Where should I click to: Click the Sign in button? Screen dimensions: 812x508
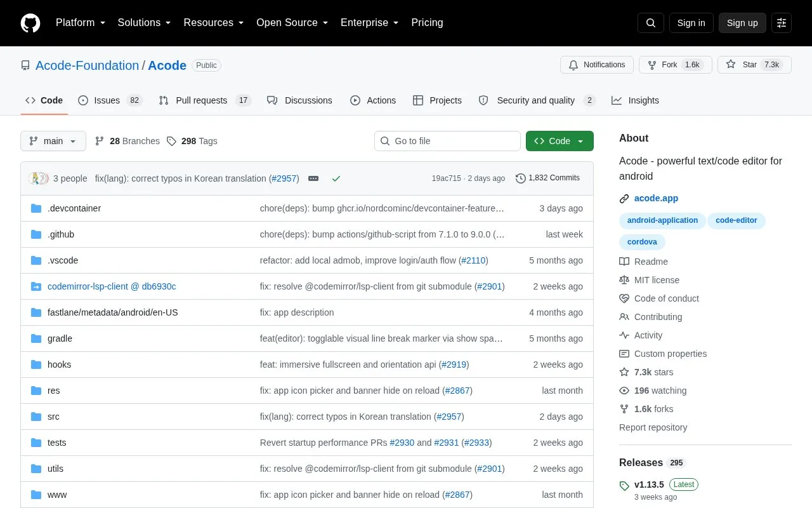(691, 23)
